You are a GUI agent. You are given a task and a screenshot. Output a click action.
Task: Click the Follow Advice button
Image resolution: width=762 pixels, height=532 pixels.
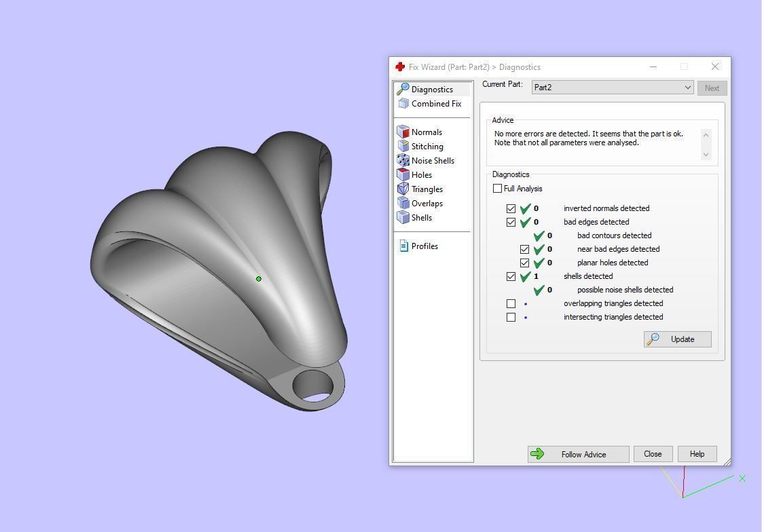[x=579, y=454]
